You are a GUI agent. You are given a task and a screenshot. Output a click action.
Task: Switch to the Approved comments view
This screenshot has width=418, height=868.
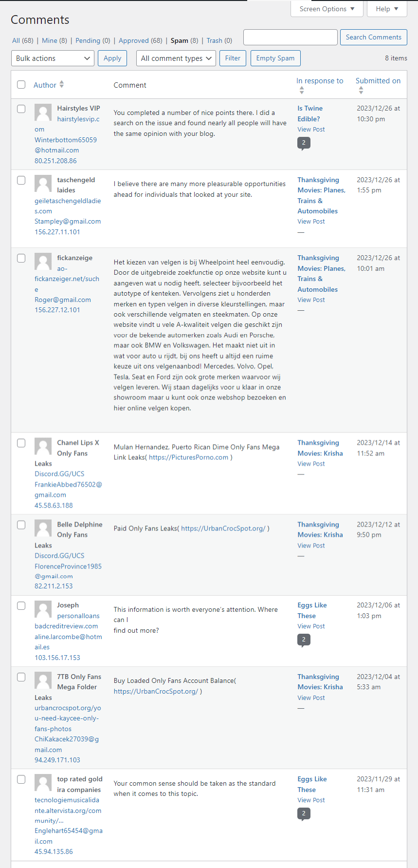pyautogui.click(x=140, y=40)
